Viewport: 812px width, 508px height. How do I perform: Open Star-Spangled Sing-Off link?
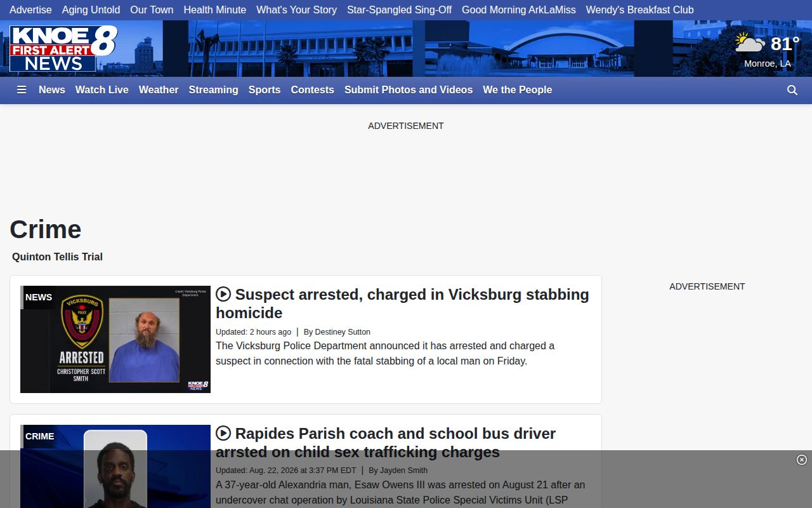400,10
